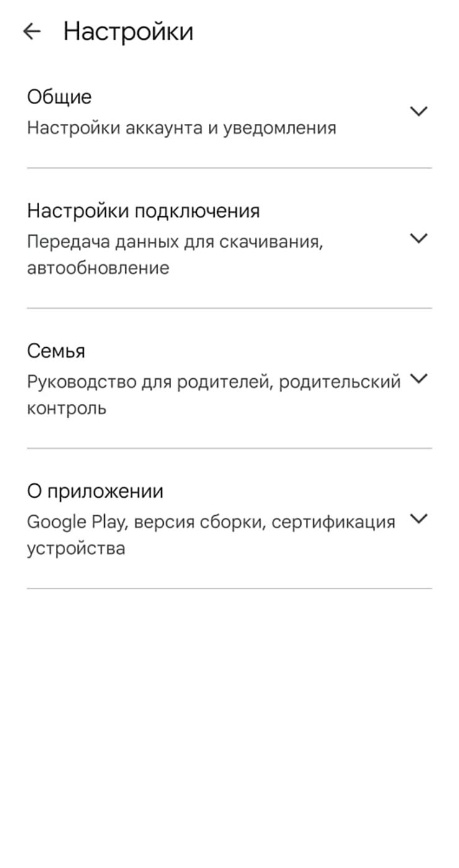Click the "устройства" text under О приложении

pyautogui.click(x=76, y=549)
